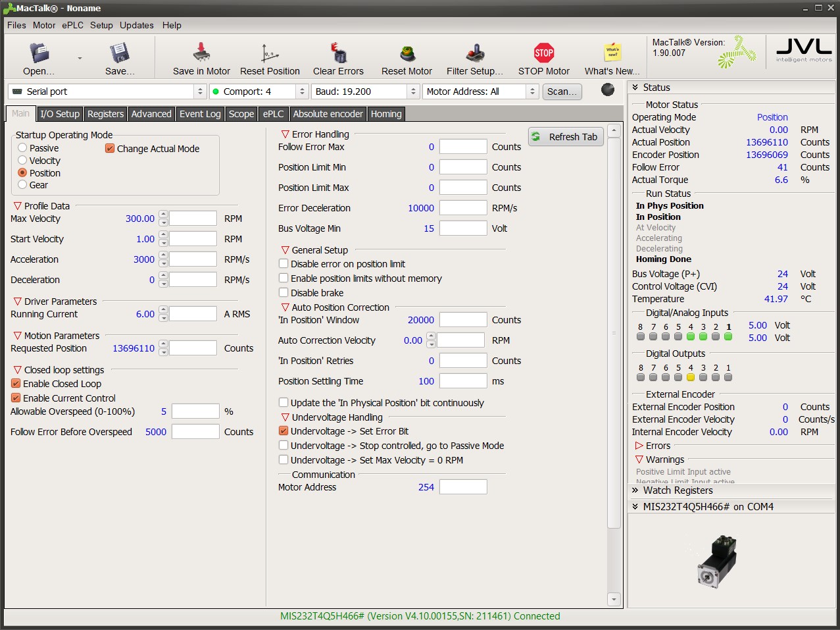Image resolution: width=840 pixels, height=630 pixels.
Task: Click digital input 8 grey indicator
Action: (641, 336)
